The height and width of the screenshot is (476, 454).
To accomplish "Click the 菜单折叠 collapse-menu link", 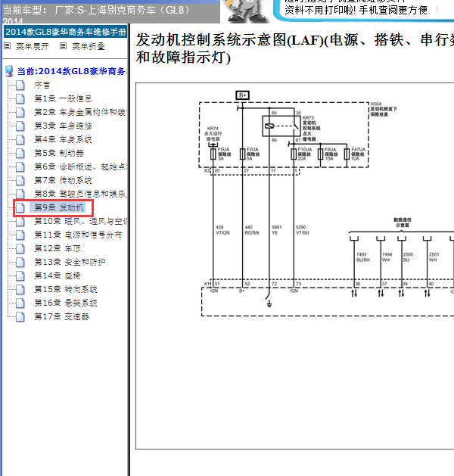I will [89, 46].
